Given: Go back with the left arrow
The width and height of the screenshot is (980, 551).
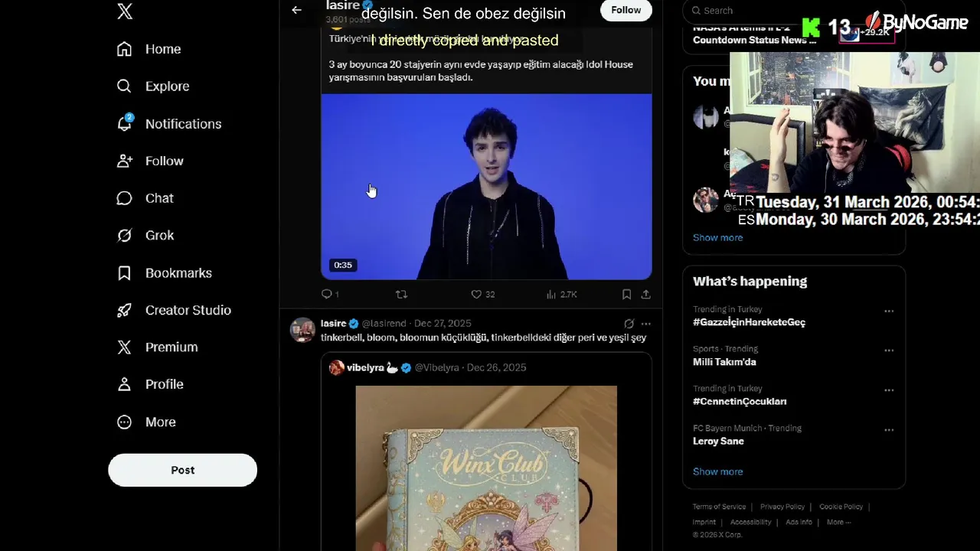Looking at the screenshot, I should pyautogui.click(x=296, y=10).
